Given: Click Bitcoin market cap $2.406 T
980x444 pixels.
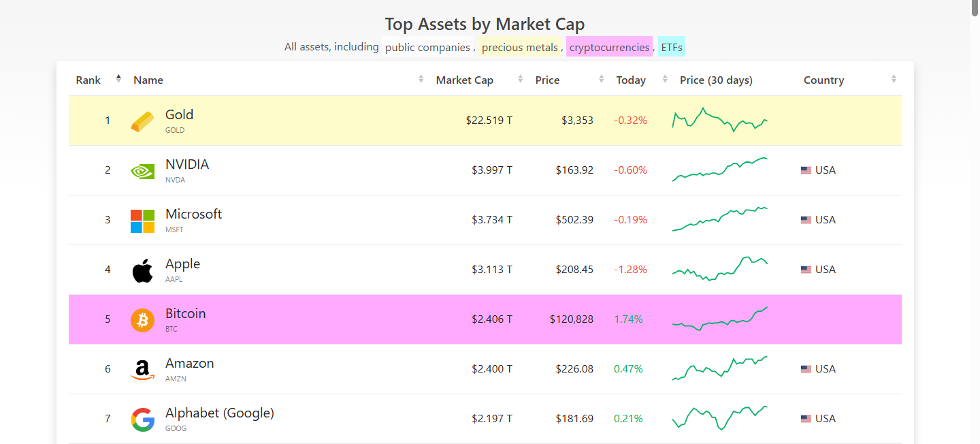Looking at the screenshot, I should coord(492,319).
